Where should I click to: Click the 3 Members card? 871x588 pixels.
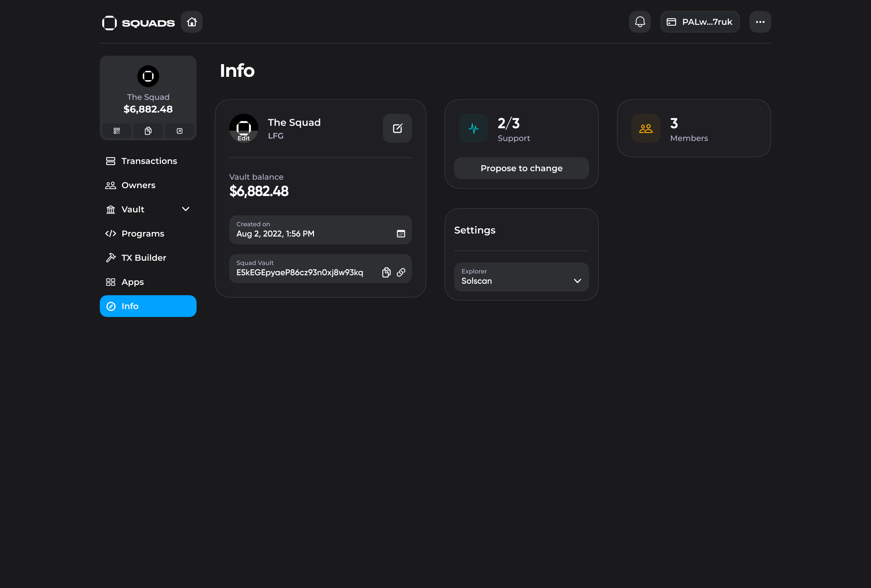tap(694, 128)
